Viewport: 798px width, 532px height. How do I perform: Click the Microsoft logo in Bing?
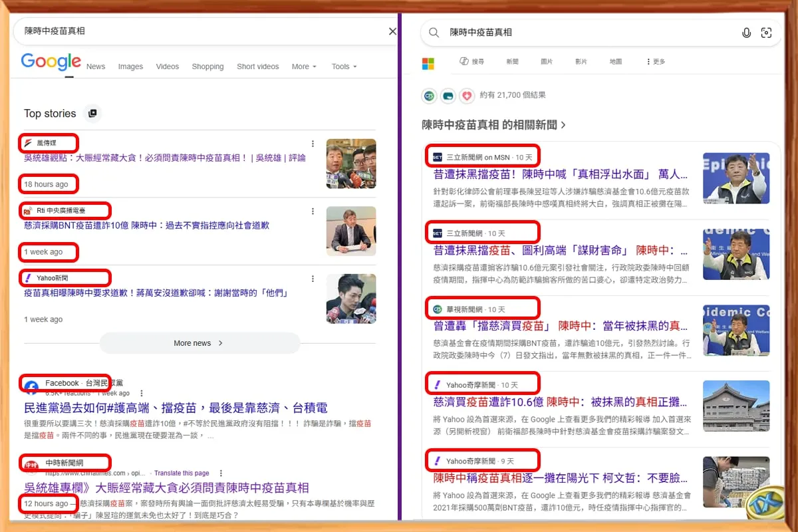coord(428,63)
